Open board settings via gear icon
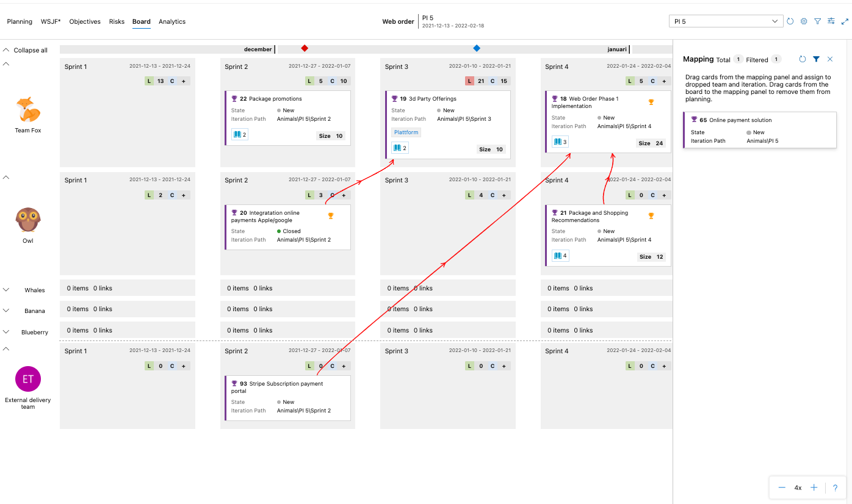The height and width of the screenshot is (504, 852). click(x=804, y=21)
